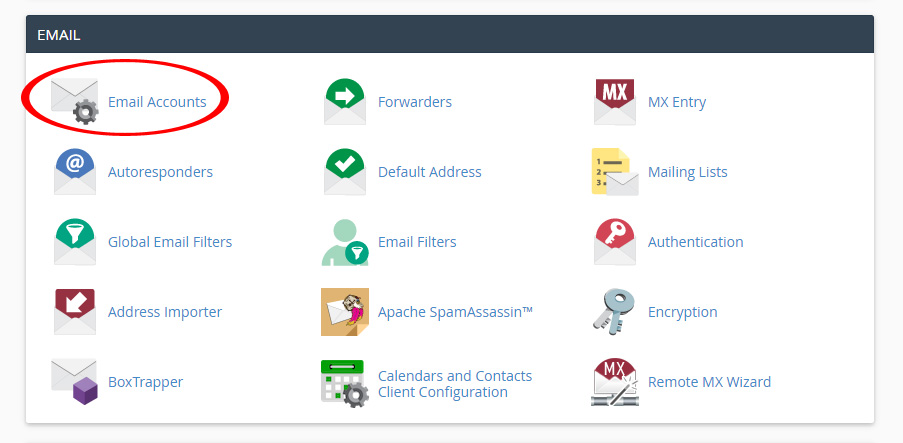Collapse the EMAIL section header bar
The image size is (903, 443).
coord(450,34)
